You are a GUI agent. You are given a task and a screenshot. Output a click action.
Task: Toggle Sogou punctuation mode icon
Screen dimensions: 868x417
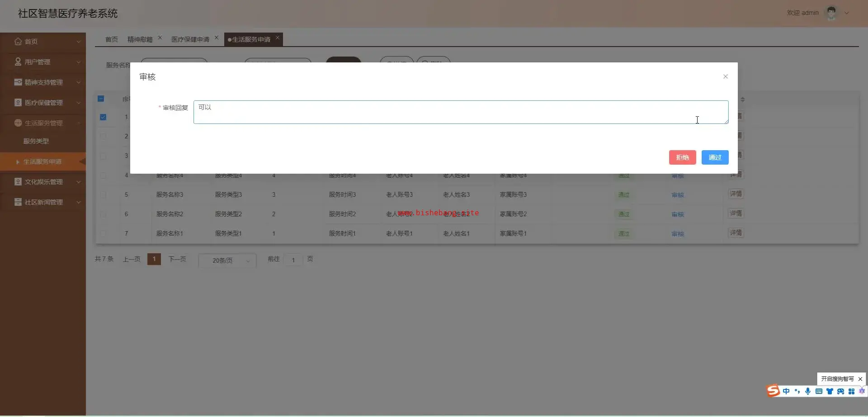(797, 391)
